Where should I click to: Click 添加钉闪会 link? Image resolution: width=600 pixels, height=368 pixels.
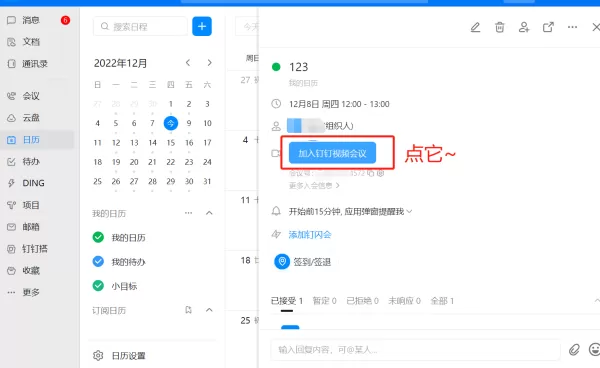[x=310, y=234]
